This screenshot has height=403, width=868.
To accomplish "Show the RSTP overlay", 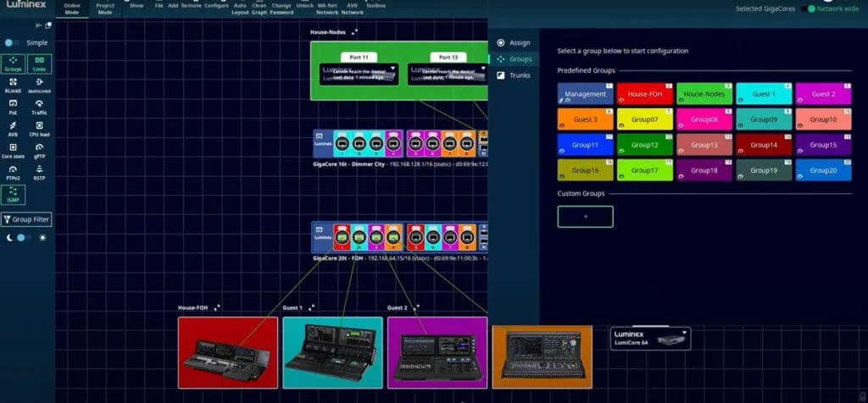I will [39, 173].
